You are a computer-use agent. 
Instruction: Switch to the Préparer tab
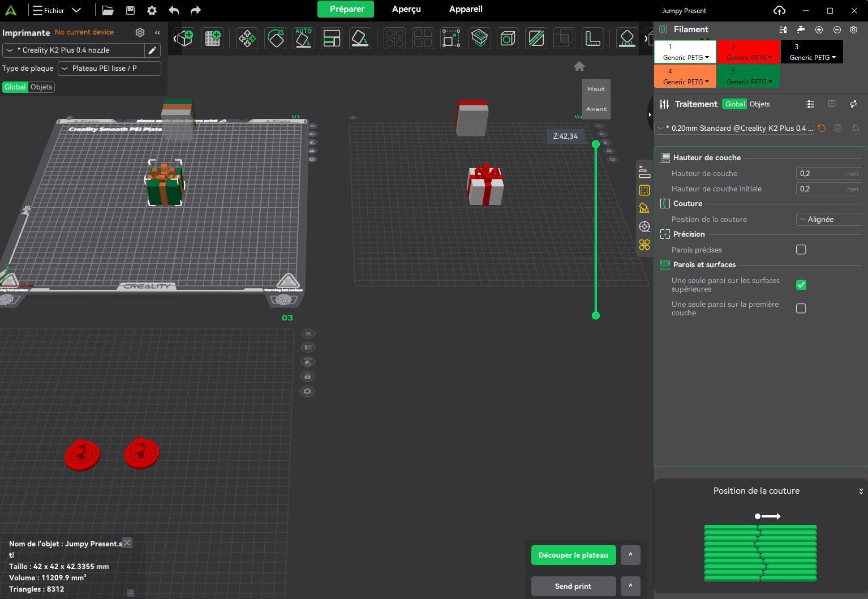pos(347,9)
